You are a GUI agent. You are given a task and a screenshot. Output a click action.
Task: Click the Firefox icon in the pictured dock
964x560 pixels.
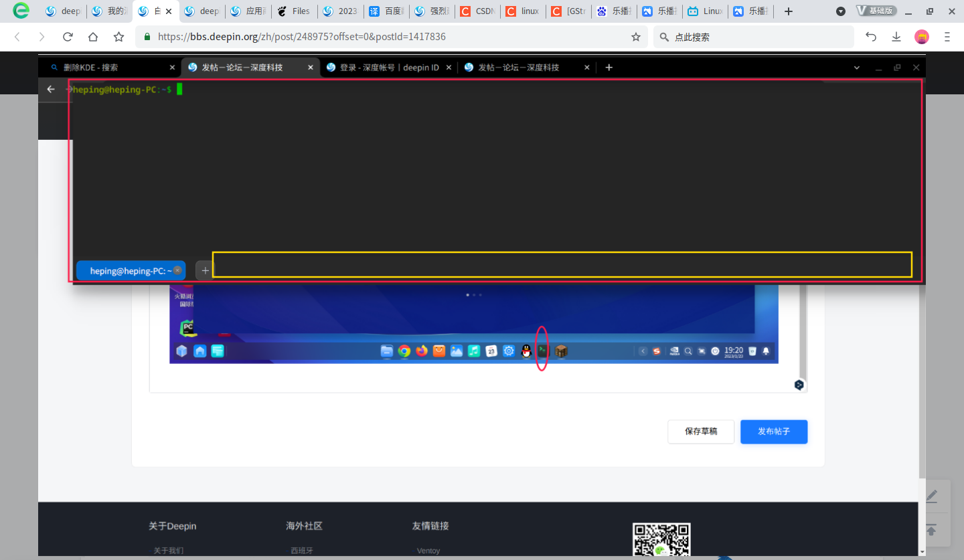[421, 351]
